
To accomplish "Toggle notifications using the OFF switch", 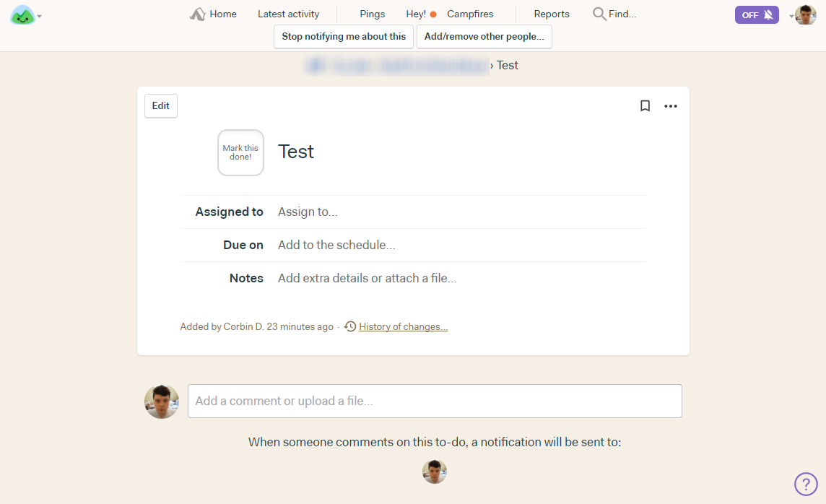I will point(756,14).
